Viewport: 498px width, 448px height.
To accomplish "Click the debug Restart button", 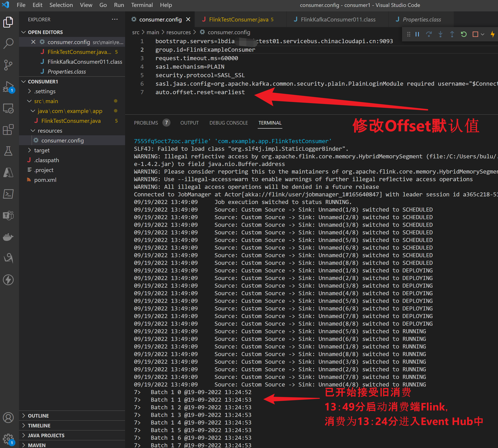I will tap(464, 34).
